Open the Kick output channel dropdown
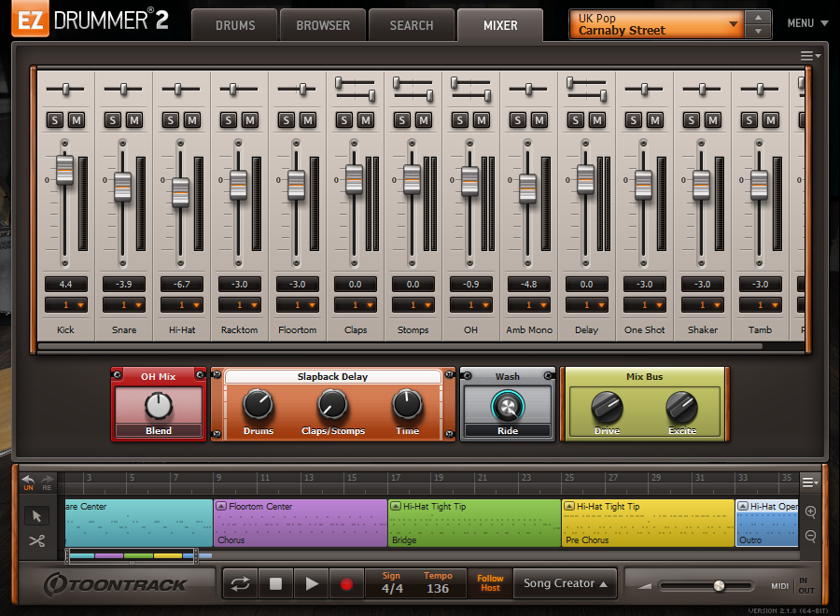Image resolution: width=840 pixels, height=616 pixels. (x=66, y=305)
